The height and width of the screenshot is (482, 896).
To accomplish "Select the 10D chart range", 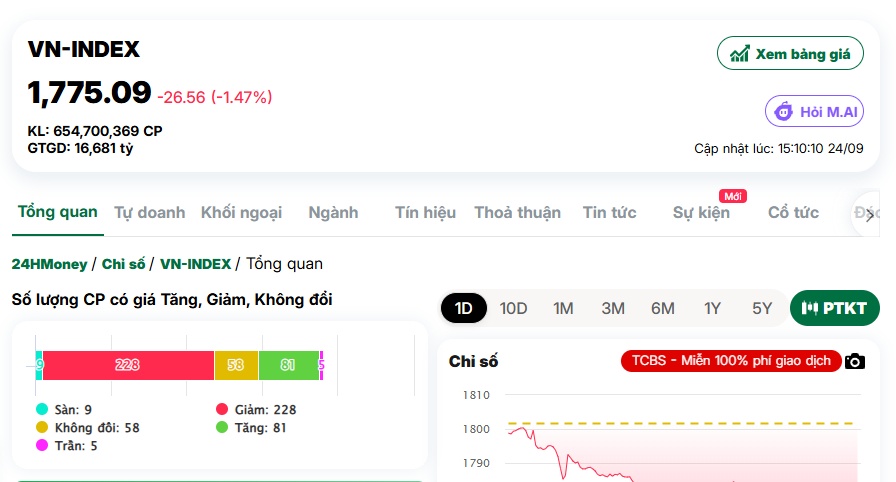I will click(513, 308).
